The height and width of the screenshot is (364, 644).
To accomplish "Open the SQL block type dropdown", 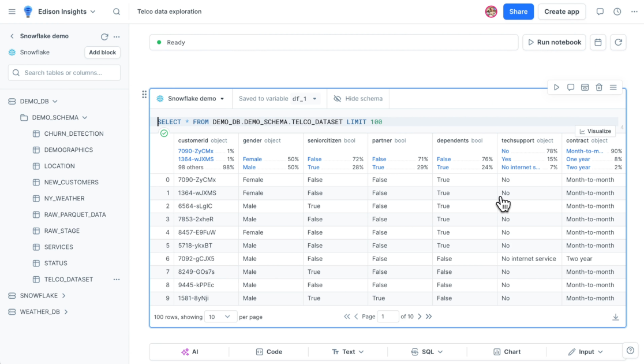I will click(x=427, y=352).
